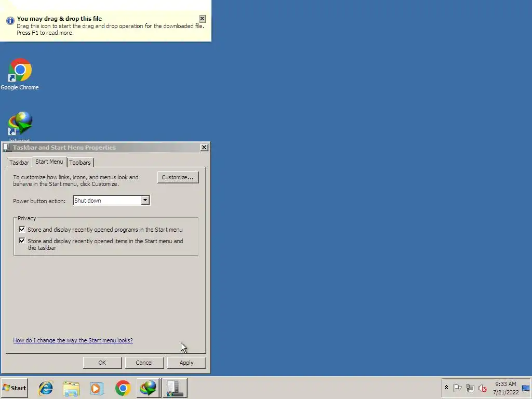Click the 'Shut down' value in the power combo box

(x=87, y=201)
